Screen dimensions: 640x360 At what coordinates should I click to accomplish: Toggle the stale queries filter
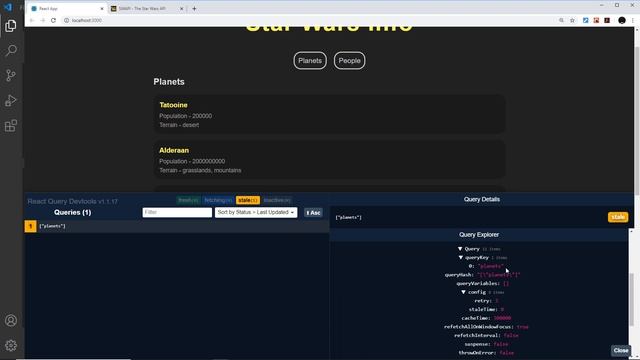[248, 200]
